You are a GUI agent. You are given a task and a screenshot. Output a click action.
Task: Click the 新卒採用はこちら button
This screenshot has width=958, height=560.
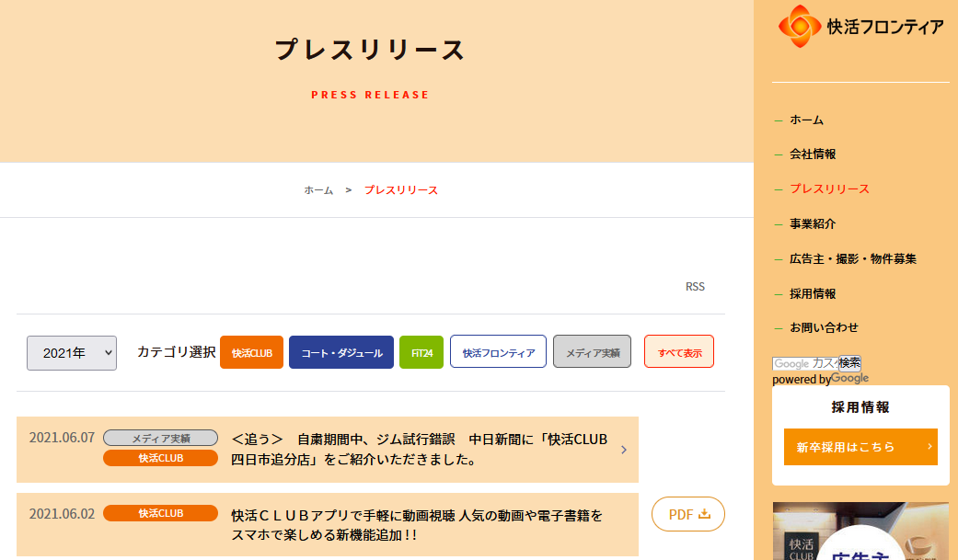tap(860, 447)
